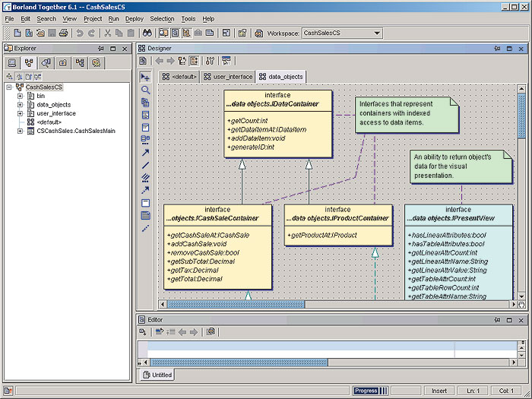Toggle the highlighted layout button in Designer toolbar
This screenshot has width=532, height=399.
click(x=194, y=61)
